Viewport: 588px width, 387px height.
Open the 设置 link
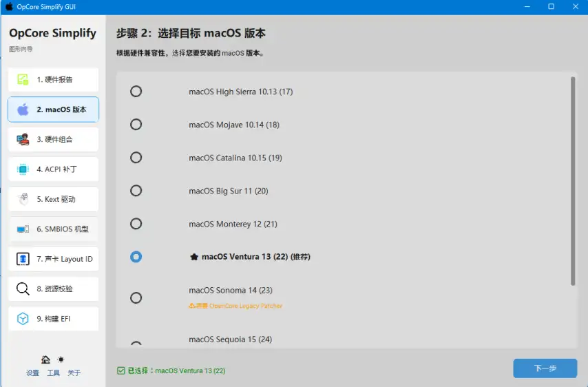(32, 373)
